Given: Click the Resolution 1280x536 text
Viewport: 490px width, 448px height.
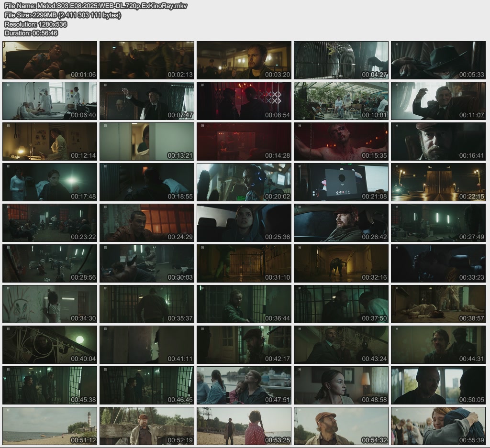Looking at the screenshot, I should (35, 24).
